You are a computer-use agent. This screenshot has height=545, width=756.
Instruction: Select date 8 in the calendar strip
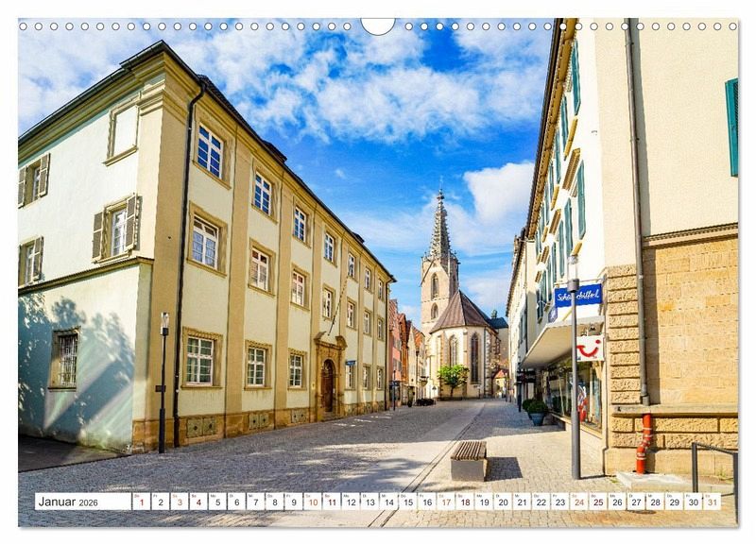coord(275,502)
